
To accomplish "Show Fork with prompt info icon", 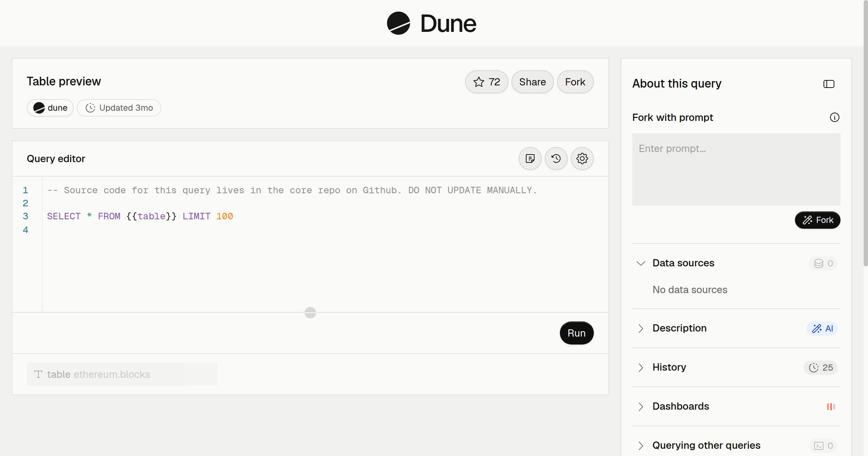I will [x=834, y=117].
